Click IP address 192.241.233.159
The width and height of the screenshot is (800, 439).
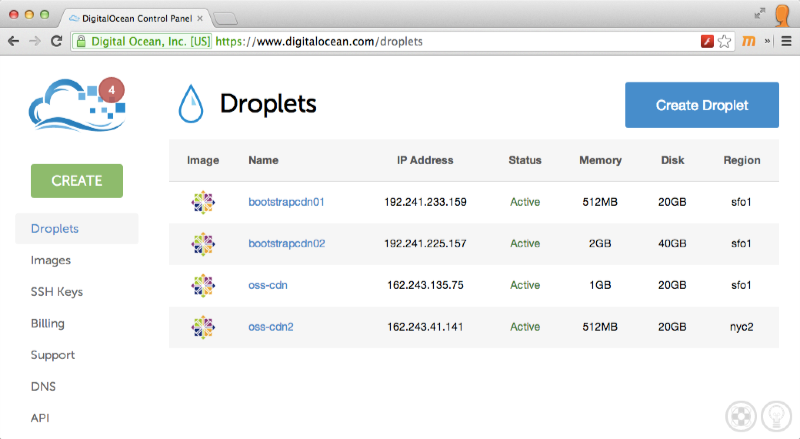click(x=426, y=202)
